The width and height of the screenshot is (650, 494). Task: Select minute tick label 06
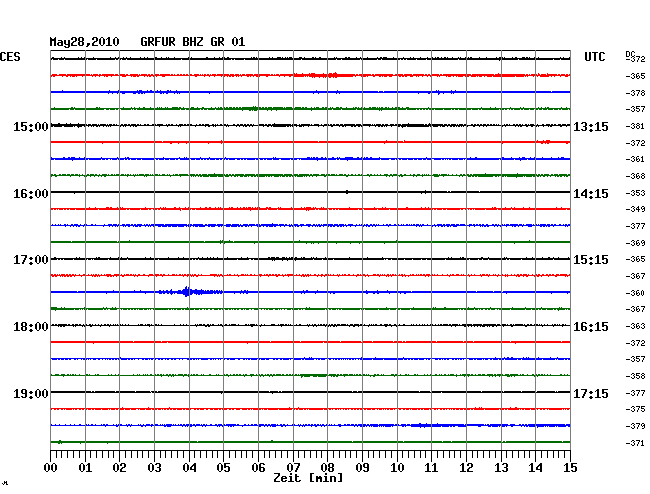pos(258,468)
